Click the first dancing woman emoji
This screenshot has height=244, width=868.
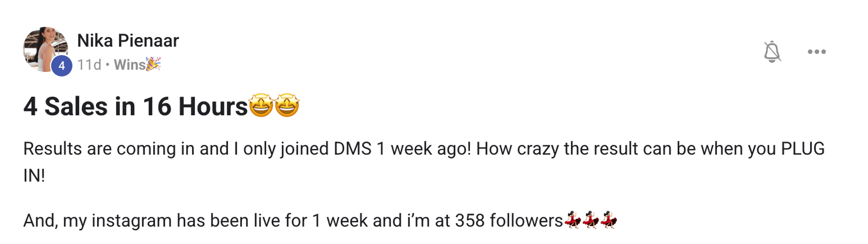(572, 221)
